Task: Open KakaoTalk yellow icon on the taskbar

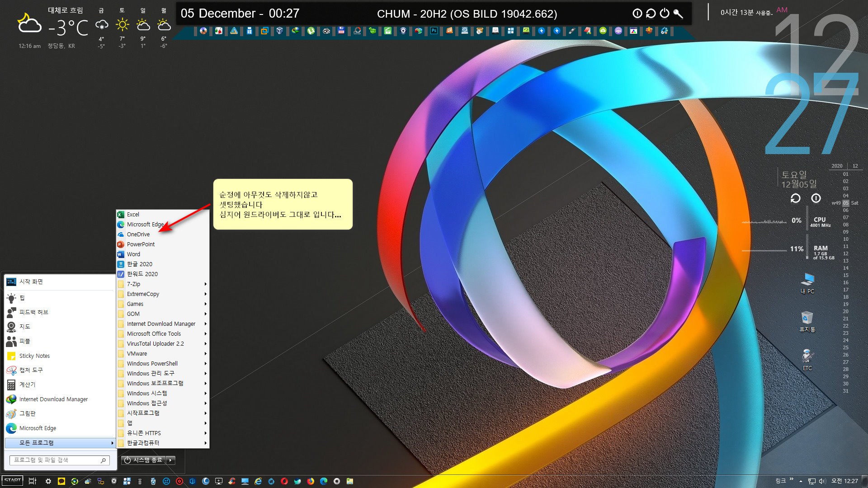Action: pos(61,481)
